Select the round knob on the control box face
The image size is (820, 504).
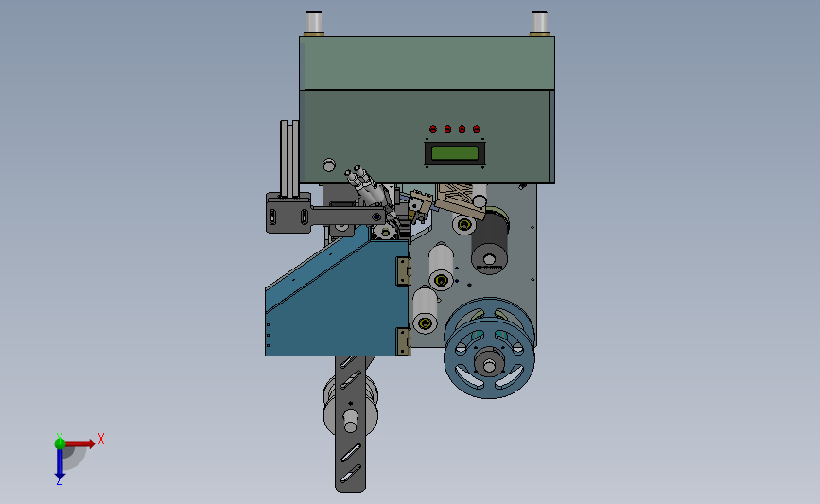click(329, 165)
